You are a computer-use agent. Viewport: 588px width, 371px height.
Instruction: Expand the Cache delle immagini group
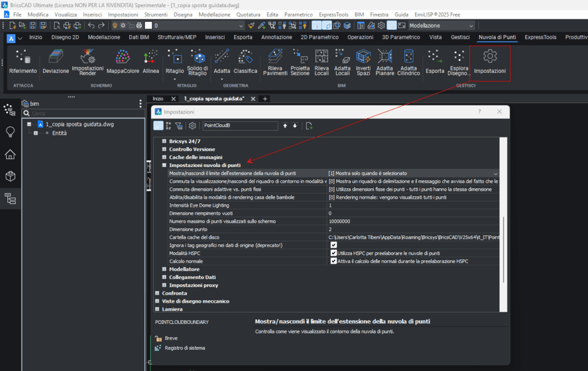(x=164, y=157)
